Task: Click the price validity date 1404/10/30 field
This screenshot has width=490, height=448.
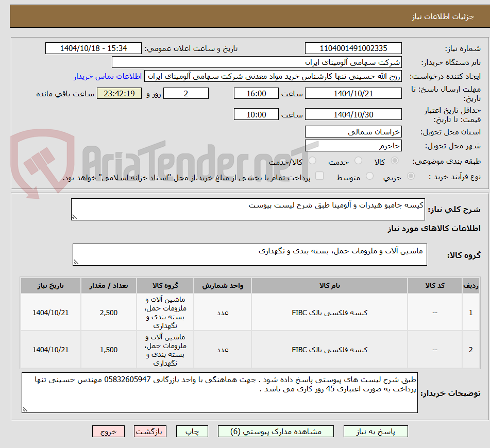Action: (x=353, y=114)
